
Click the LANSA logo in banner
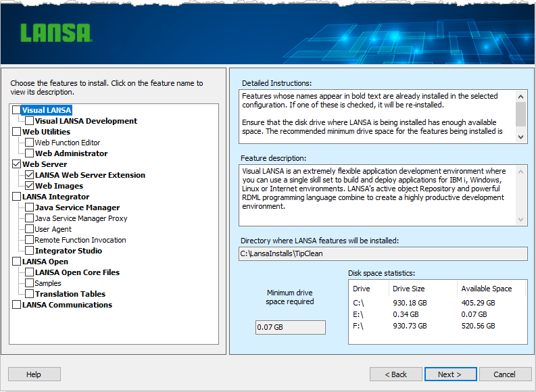coord(56,33)
